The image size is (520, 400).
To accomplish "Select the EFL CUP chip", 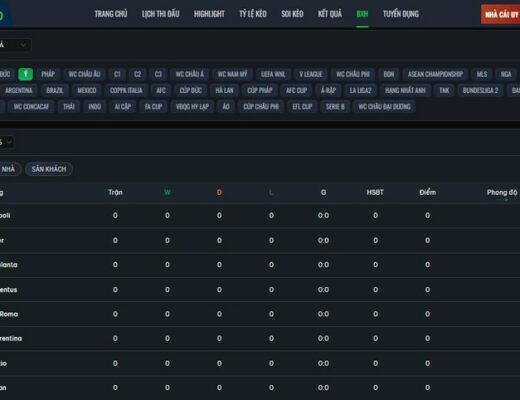I will point(302,107).
